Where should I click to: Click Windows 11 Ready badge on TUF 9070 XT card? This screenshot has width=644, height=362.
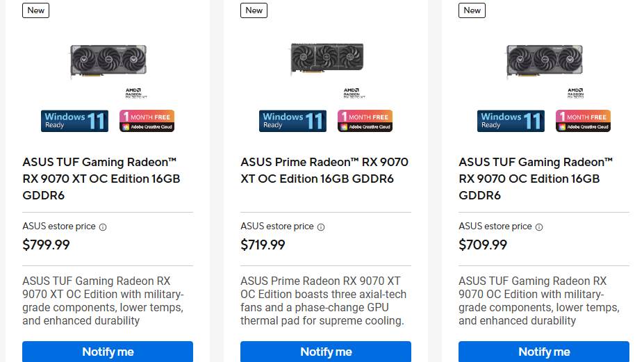74,121
